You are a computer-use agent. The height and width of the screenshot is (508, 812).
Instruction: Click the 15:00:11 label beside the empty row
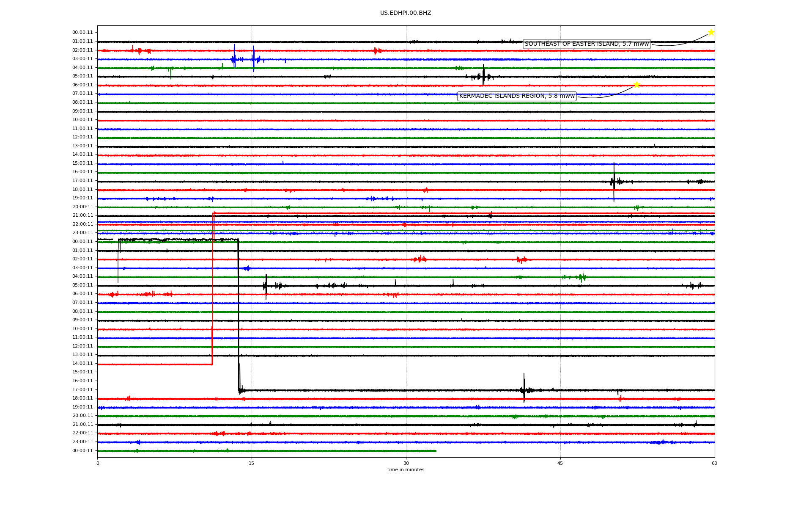[82, 372]
